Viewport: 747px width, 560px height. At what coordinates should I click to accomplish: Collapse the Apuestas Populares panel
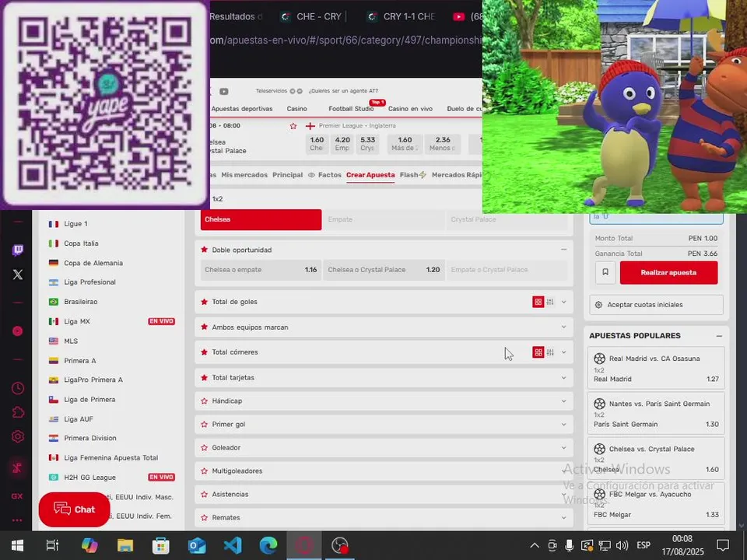coord(719,336)
